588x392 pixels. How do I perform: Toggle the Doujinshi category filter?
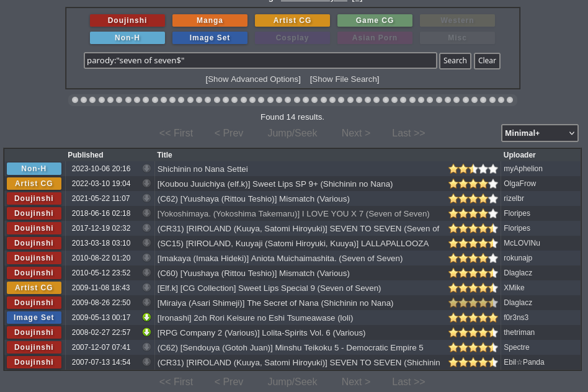click(x=127, y=20)
